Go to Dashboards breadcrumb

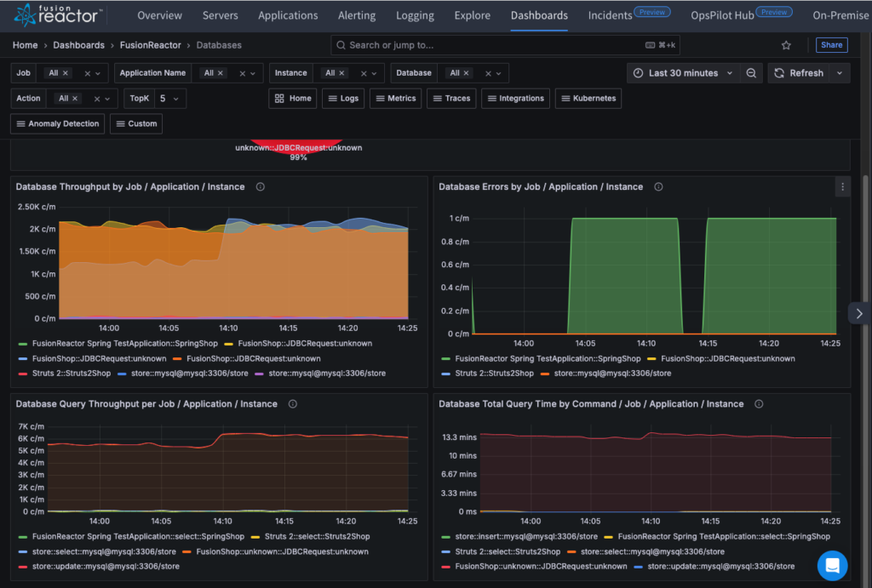[78, 45]
